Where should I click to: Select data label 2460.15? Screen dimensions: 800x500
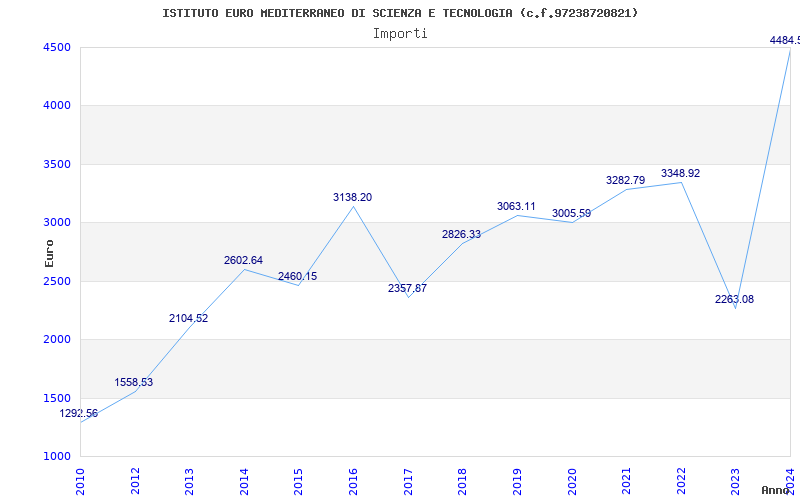[297, 277]
